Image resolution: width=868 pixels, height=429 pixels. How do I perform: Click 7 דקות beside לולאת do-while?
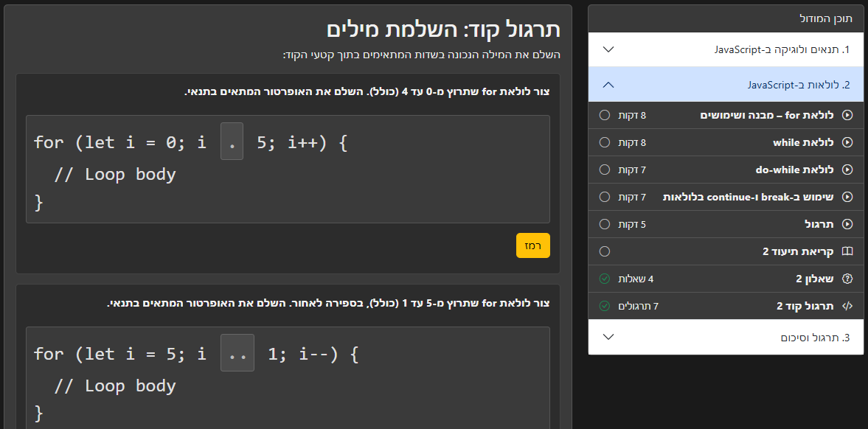point(632,170)
